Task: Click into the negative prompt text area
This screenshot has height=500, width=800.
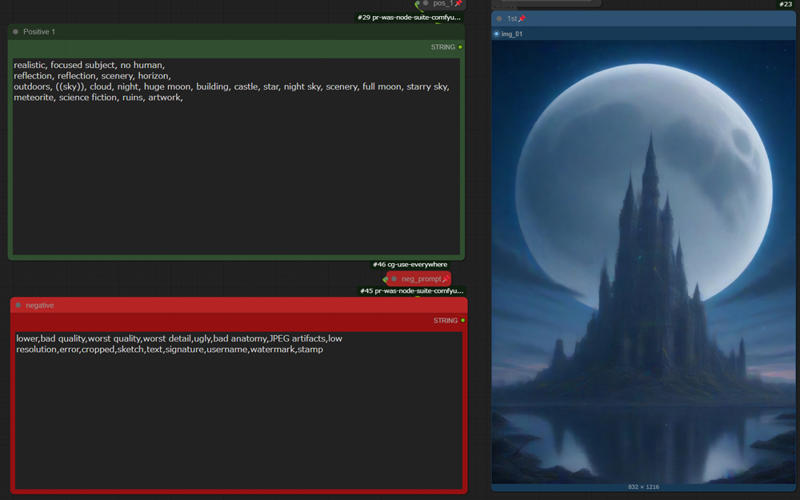Action: [x=238, y=420]
